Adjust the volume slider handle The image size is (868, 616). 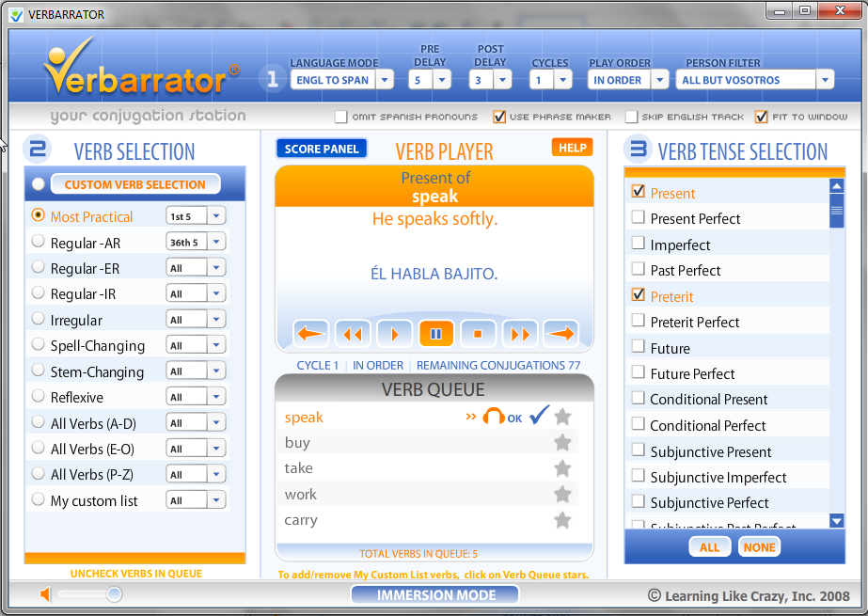pos(114,594)
